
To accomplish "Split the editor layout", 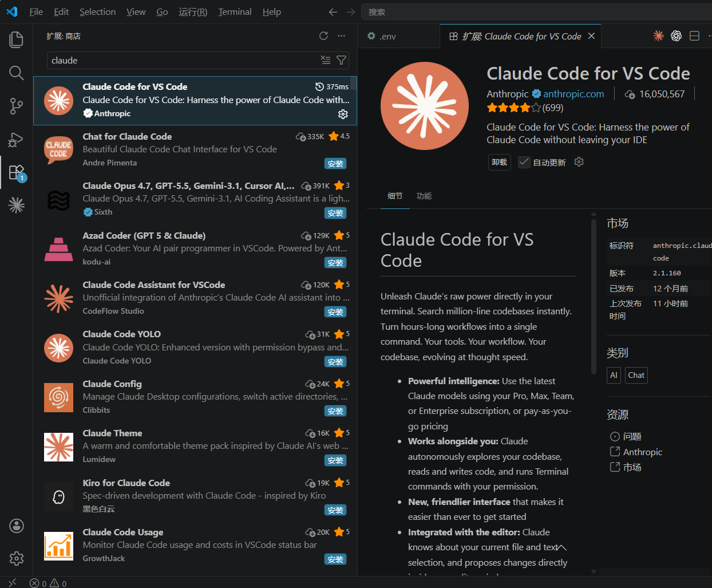I will point(694,36).
